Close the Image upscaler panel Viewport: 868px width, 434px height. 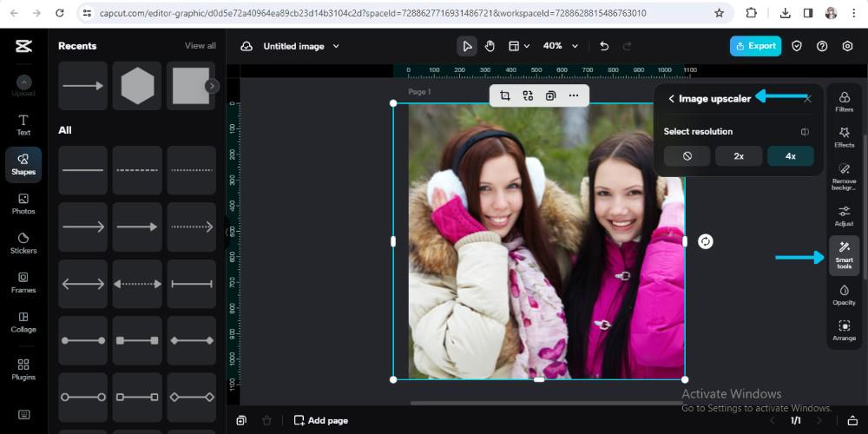pos(807,99)
